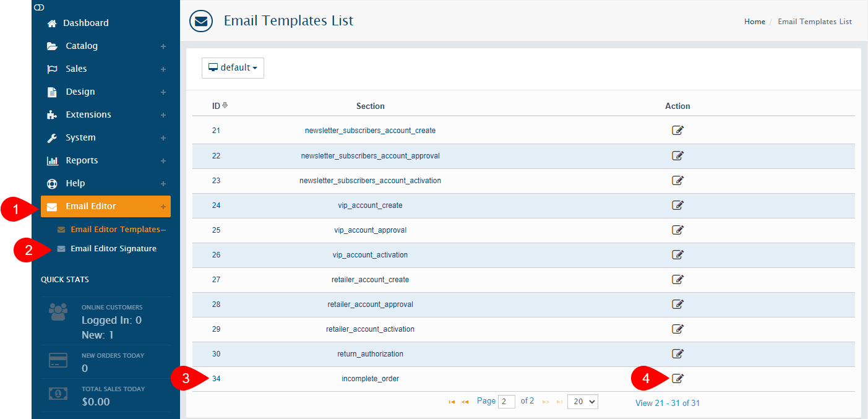Viewport: 868px width, 419px height.
Task: Open Email Editor Templates submenu link
Action: [x=115, y=229]
